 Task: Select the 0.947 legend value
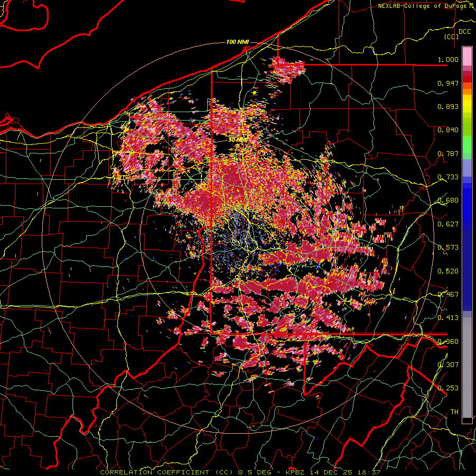tap(448, 83)
